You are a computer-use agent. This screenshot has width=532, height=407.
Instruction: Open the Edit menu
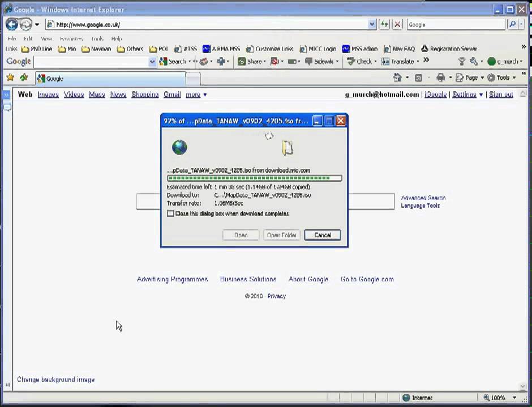point(28,38)
